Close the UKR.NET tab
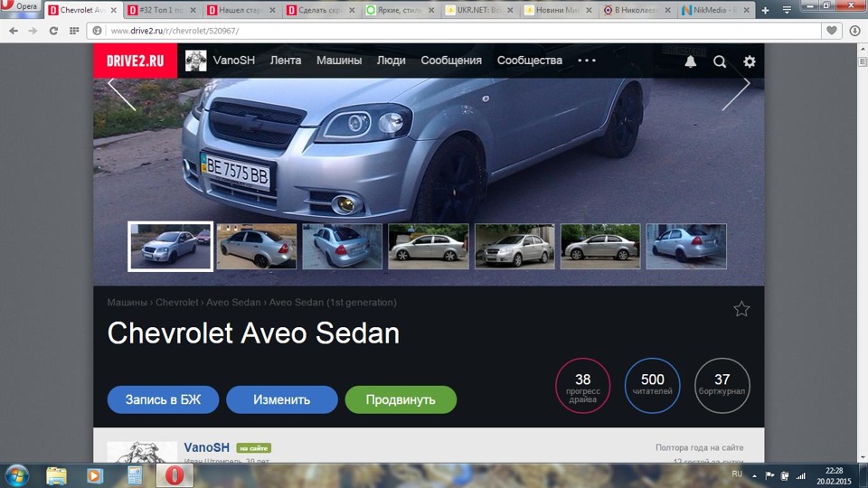Viewport: 868px width, 488px height. [x=510, y=10]
